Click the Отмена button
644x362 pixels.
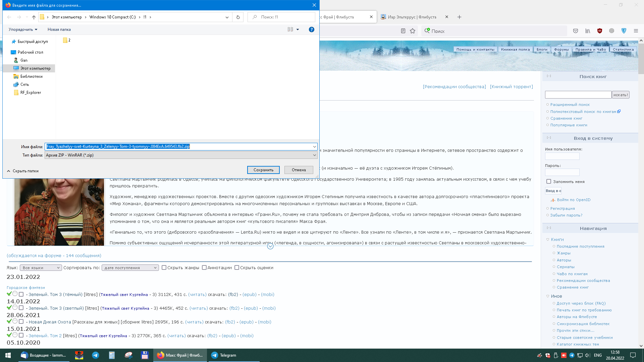click(299, 170)
